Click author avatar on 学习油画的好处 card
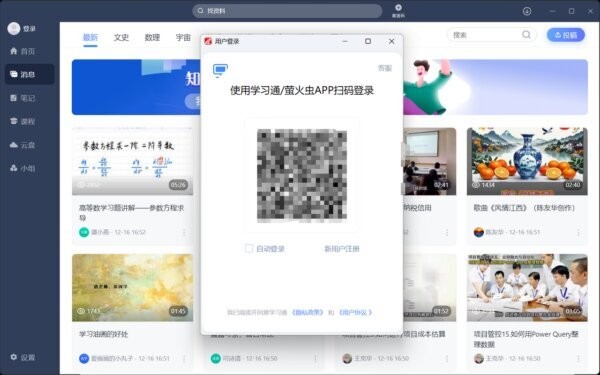 click(84, 359)
